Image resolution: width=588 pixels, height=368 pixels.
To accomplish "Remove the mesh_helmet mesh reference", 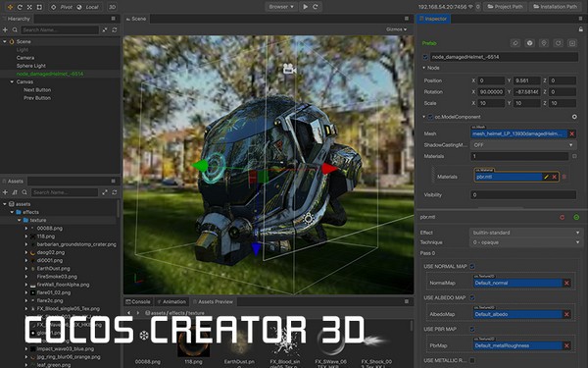I will click(572, 133).
